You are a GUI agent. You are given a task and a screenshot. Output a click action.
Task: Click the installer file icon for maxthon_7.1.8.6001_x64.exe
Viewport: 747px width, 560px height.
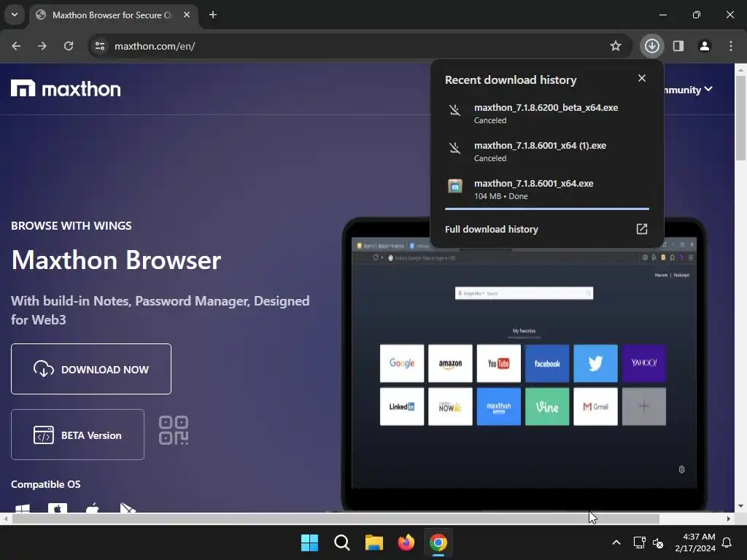(x=455, y=186)
